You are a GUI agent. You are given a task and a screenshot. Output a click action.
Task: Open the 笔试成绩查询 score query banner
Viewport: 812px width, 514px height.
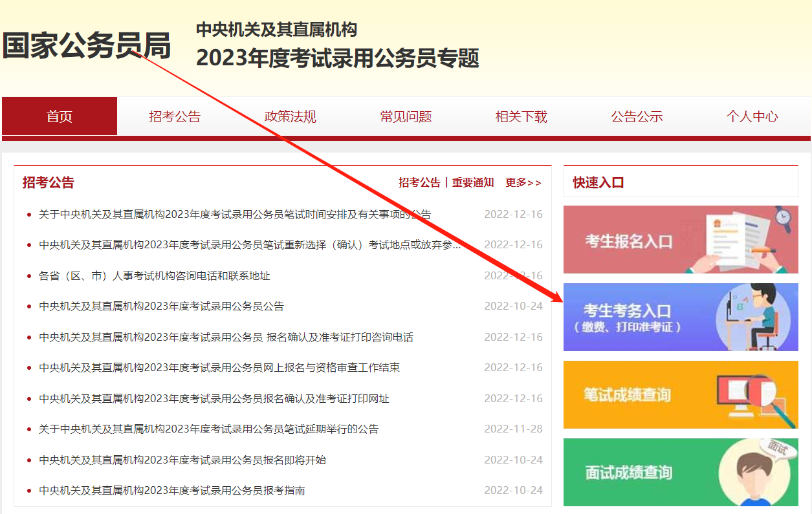coord(680,394)
